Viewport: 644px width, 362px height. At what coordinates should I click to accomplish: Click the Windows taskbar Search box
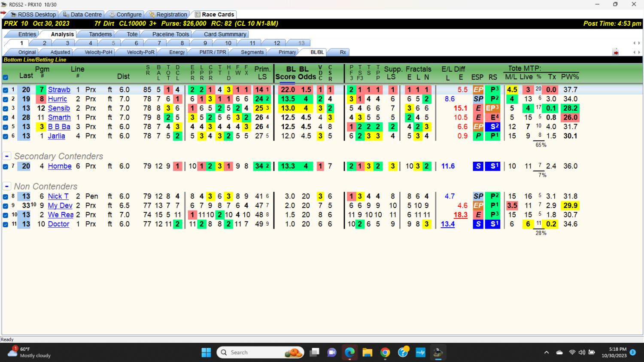click(x=260, y=353)
